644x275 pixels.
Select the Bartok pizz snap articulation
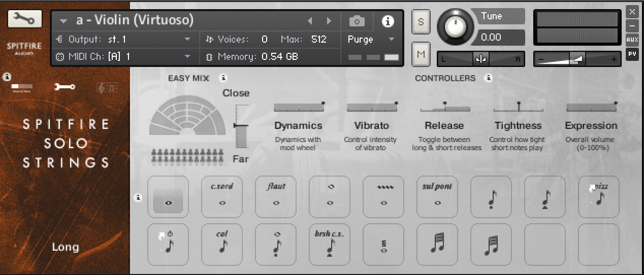pyautogui.click(x=168, y=245)
